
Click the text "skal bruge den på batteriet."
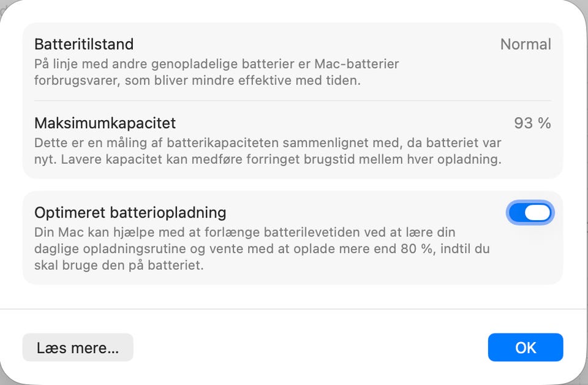coord(119,266)
